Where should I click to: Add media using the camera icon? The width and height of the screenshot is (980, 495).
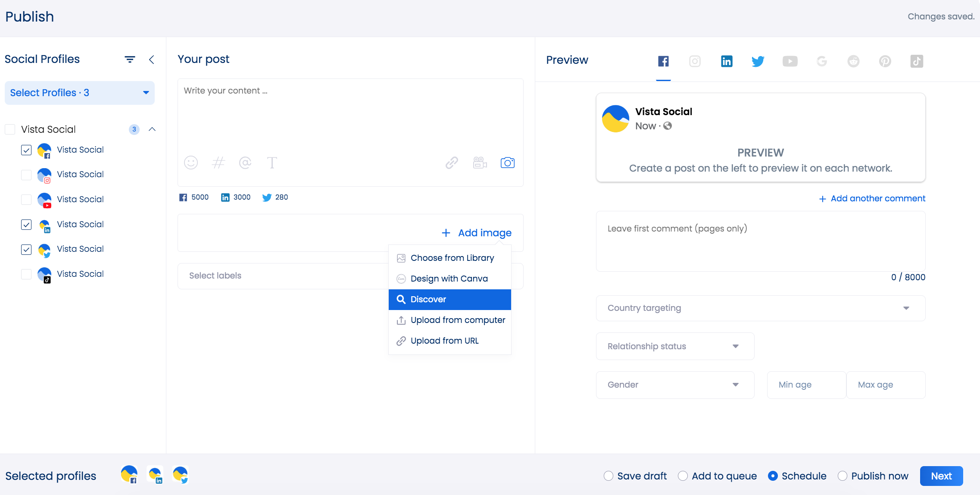tap(507, 163)
